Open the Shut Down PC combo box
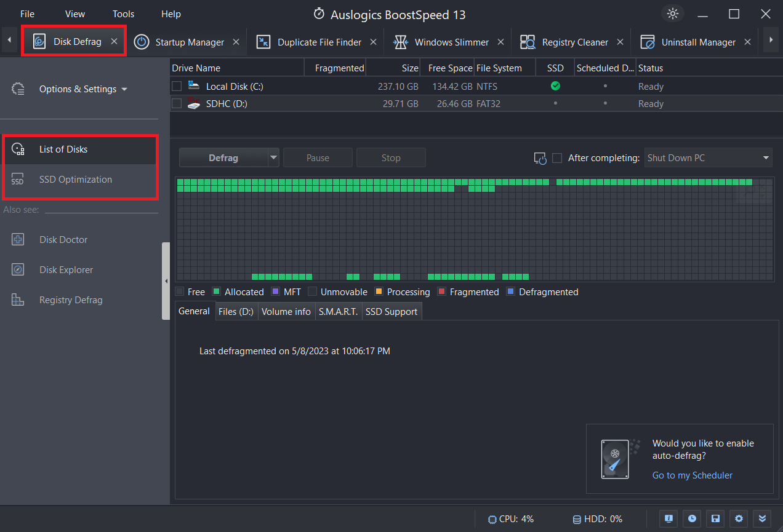 [x=709, y=157]
